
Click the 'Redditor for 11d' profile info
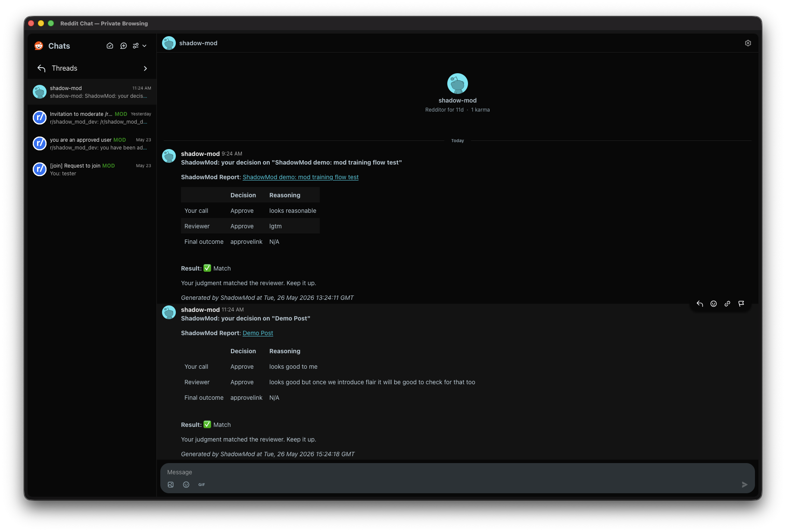coord(444,110)
